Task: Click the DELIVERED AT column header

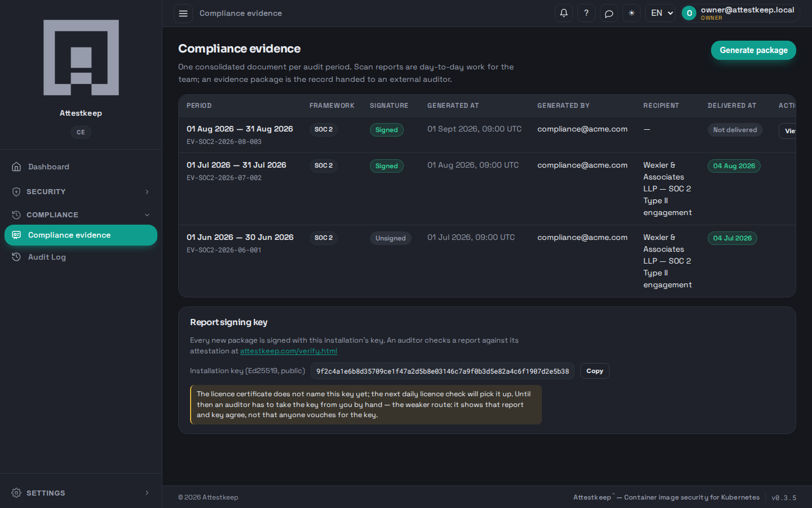Action: click(x=732, y=106)
